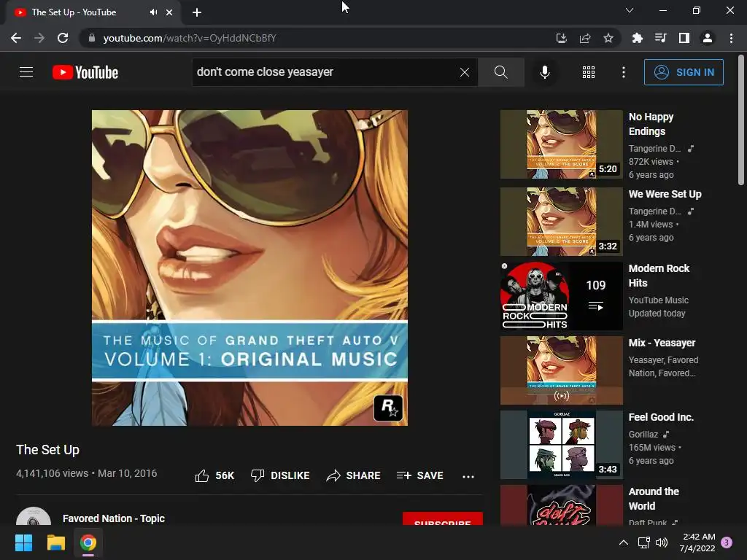Open Chrome media controls icon
The image size is (747, 560).
(x=660, y=38)
